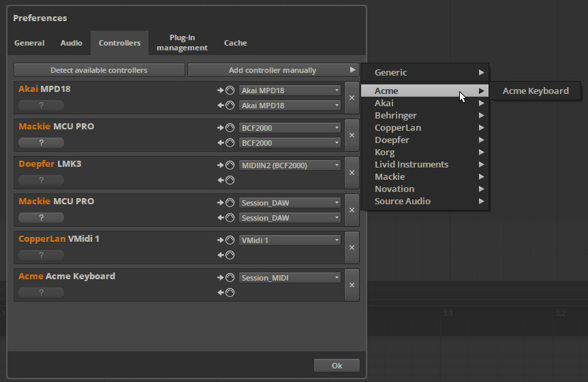The width and height of the screenshot is (588, 382).
Task: Click MIDI output icon for Mackie Session_DAW row
Action: pyautogui.click(x=226, y=218)
